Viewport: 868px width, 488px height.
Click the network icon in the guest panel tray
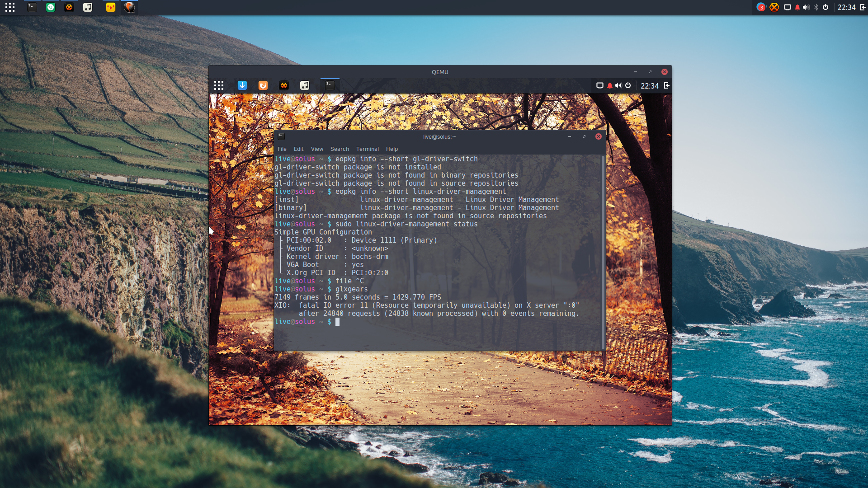click(600, 85)
